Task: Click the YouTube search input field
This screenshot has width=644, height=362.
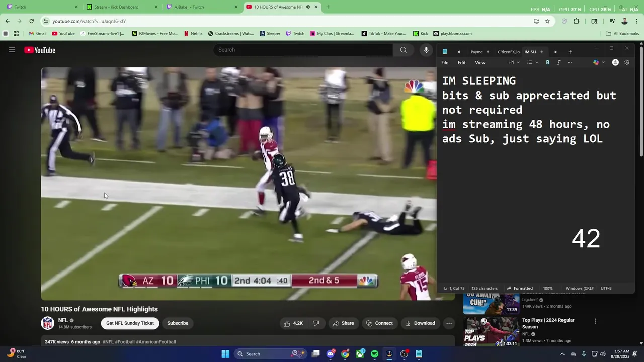Action: pos(303,50)
